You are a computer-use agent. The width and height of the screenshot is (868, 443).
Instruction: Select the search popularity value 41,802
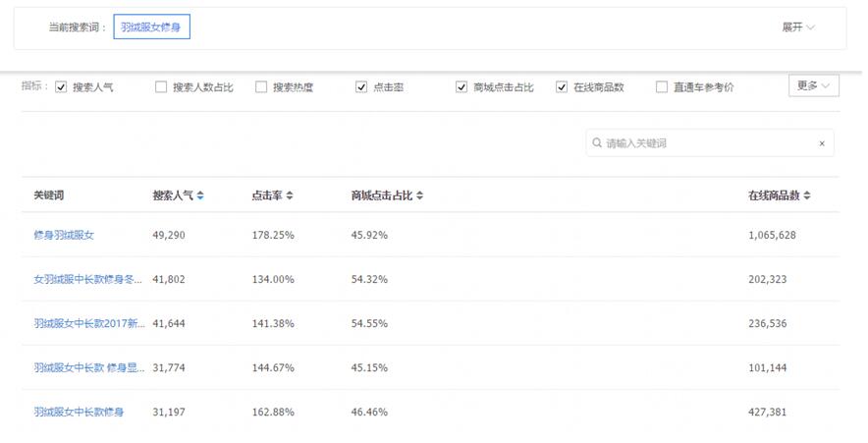pos(169,279)
